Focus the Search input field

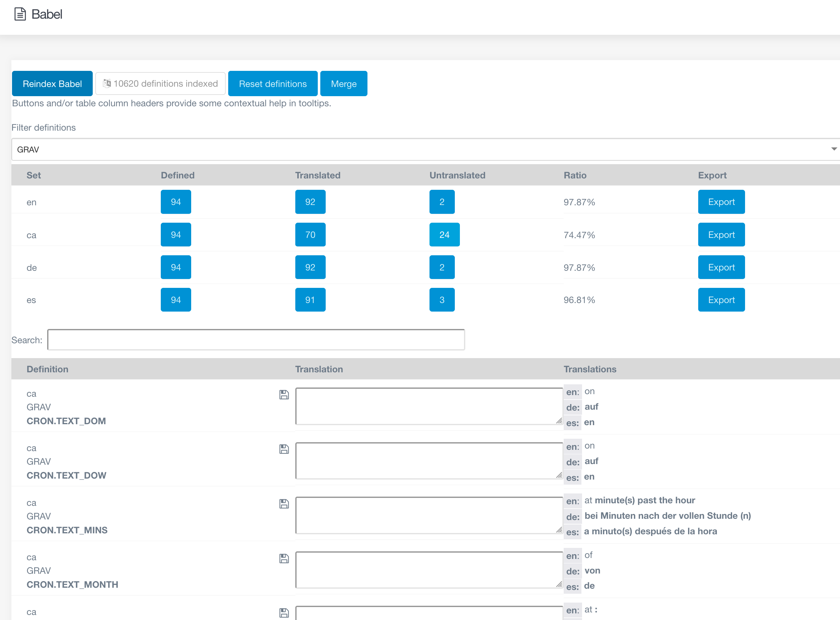tap(256, 340)
